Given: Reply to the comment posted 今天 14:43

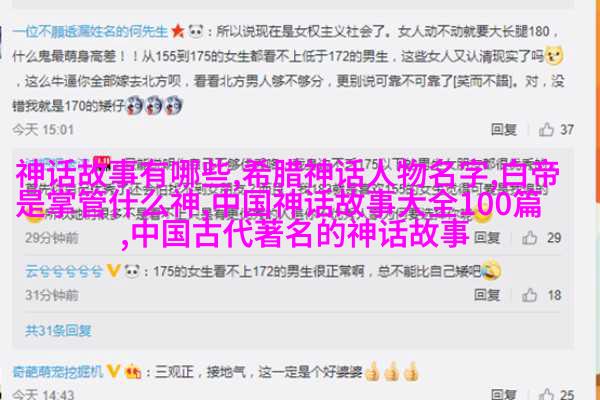Looking at the screenshot, I should 504,394.
